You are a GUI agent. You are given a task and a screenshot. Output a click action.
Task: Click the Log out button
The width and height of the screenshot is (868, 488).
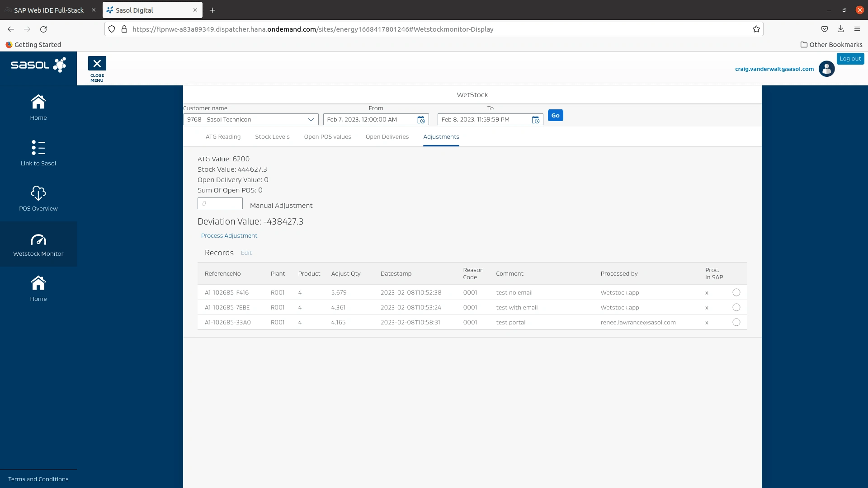point(850,59)
